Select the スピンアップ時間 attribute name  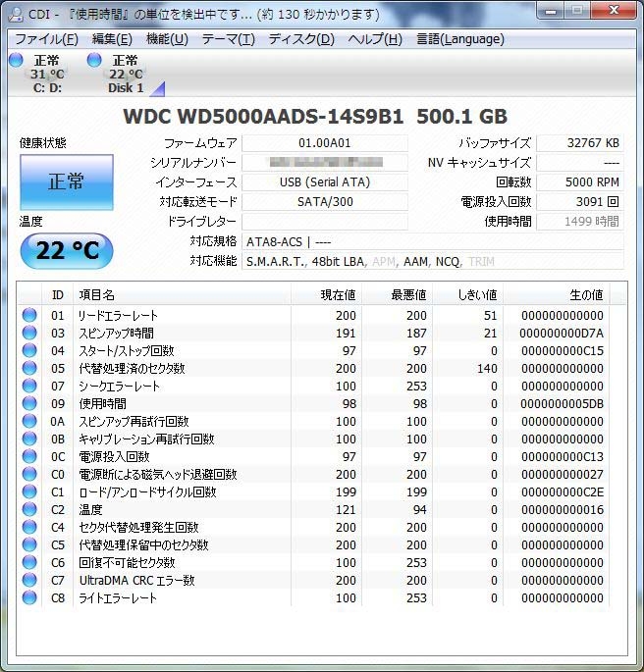tap(116, 333)
